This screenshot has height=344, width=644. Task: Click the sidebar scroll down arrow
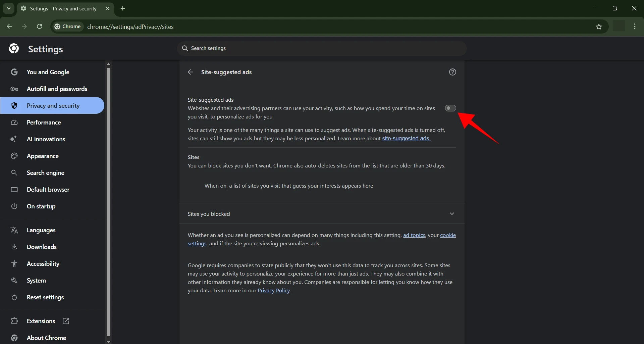point(108,342)
